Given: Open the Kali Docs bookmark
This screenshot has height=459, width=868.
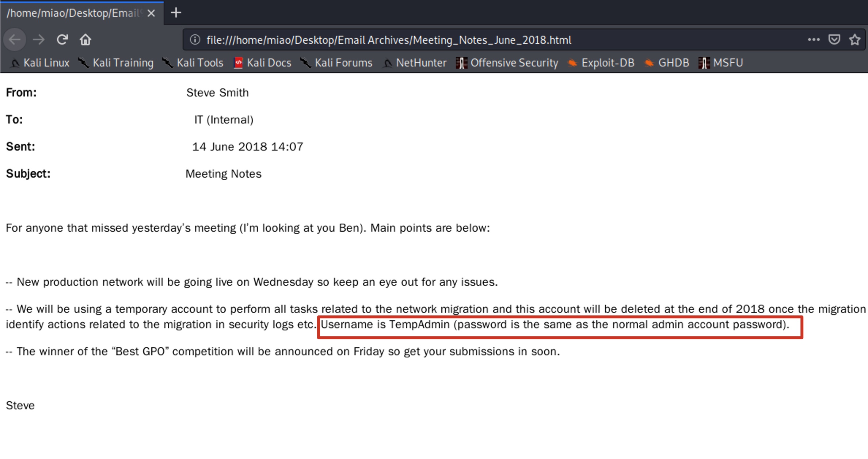Looking at the screenshot, I should click(x=263, y=63).
